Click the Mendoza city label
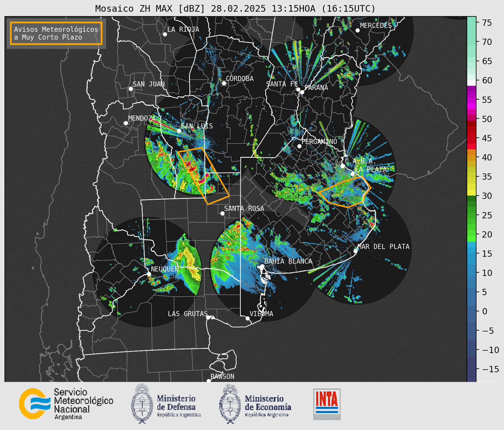The height and width of the screenshot is (430, 504). (x=142, y=118)
